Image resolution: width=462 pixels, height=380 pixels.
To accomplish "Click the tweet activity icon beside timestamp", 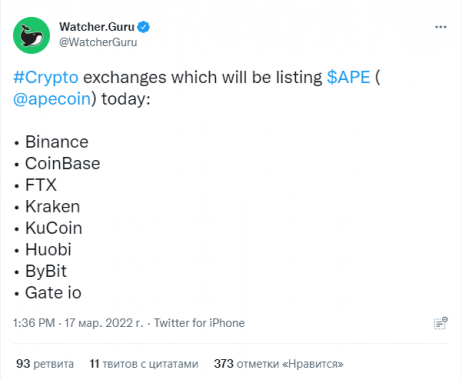I will coord(441,323).
